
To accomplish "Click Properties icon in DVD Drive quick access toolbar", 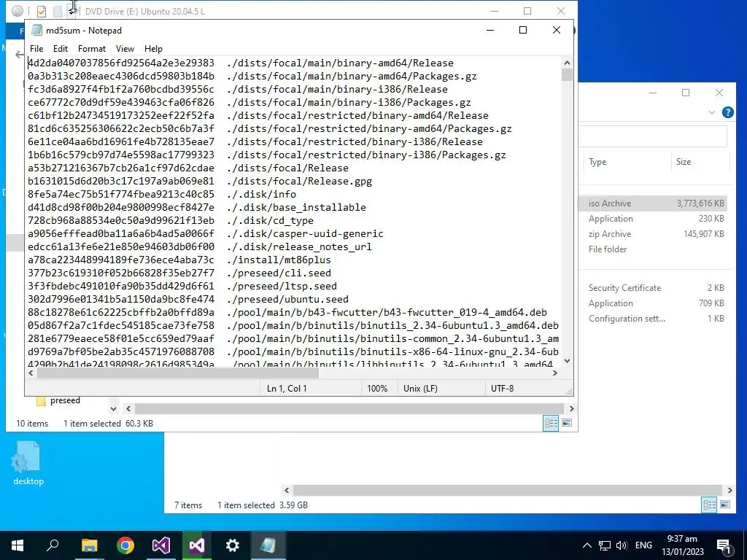I will 42,11.
